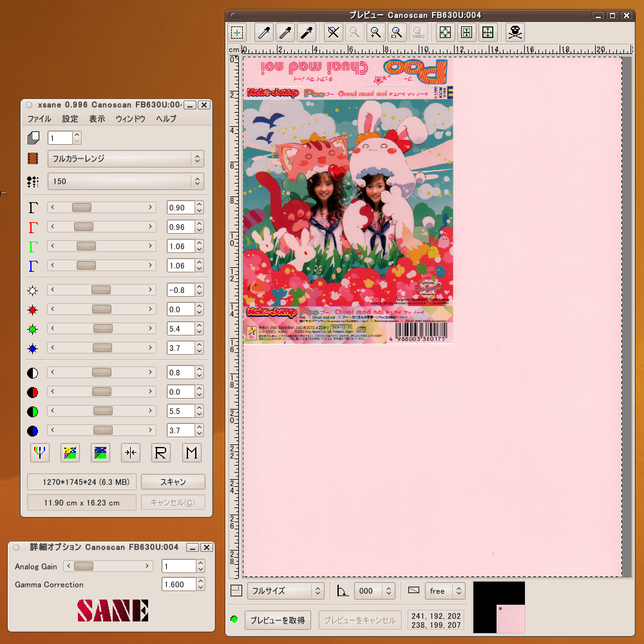The width and height of the screenshot is (644, 644).
Task: Click the zoomed pixel preview thumbnail
Action: click(x=499, y=607)
